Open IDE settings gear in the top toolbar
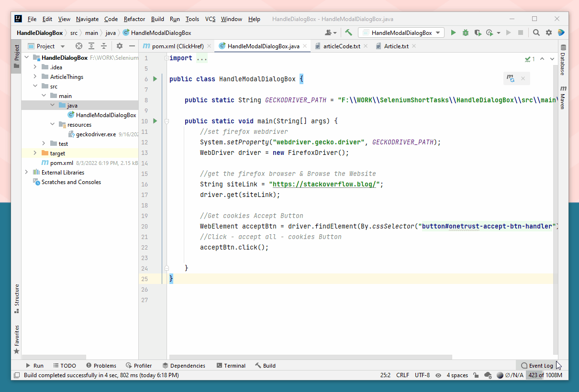Viewport: 579px width, 392px height. pos(549,33)
